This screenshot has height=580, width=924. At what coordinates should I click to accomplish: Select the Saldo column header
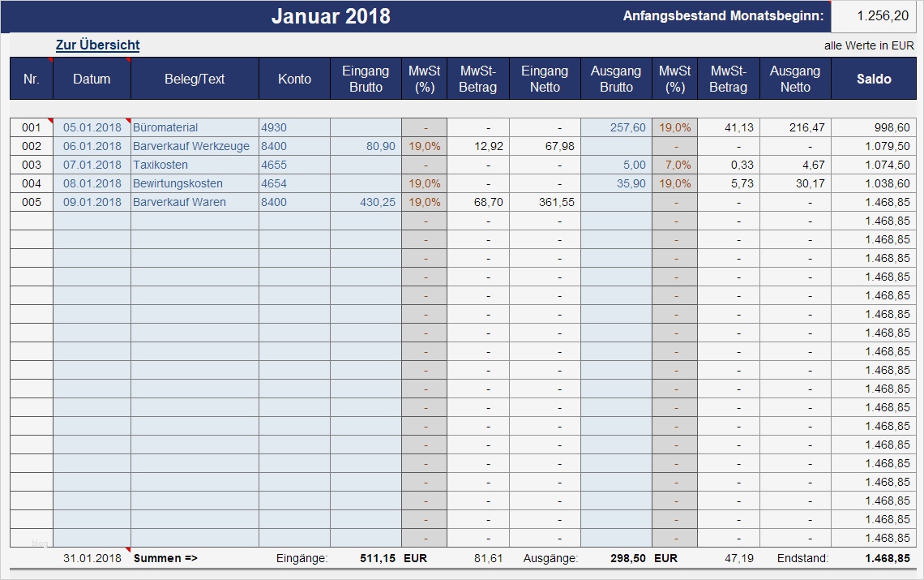(x=874, y=79)
